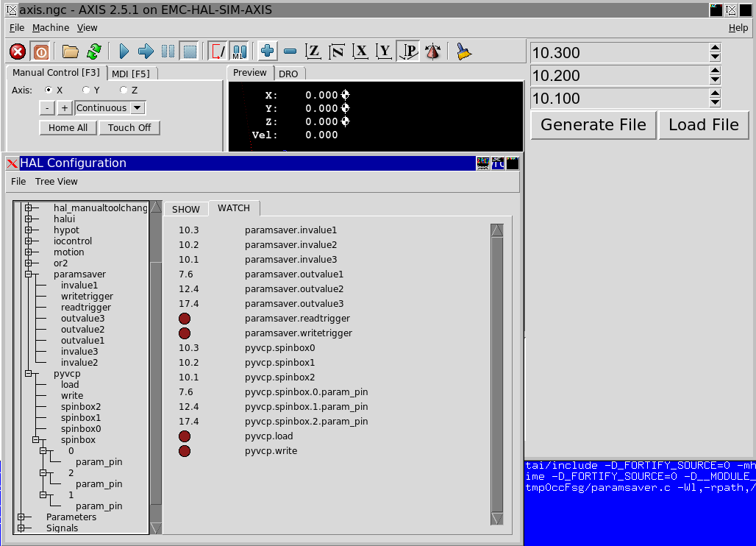
Task: Toggle rotate mode with the cone icon
Action: 433,52
